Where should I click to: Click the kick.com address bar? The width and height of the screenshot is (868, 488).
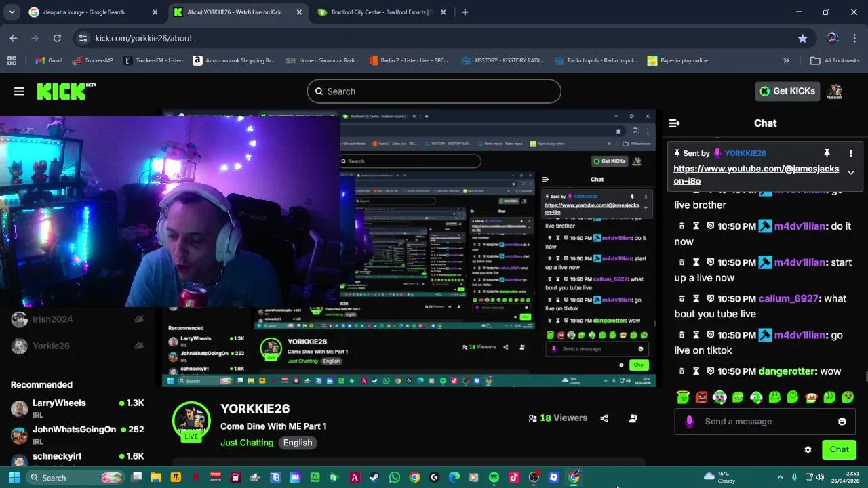(x=434, y=39)
